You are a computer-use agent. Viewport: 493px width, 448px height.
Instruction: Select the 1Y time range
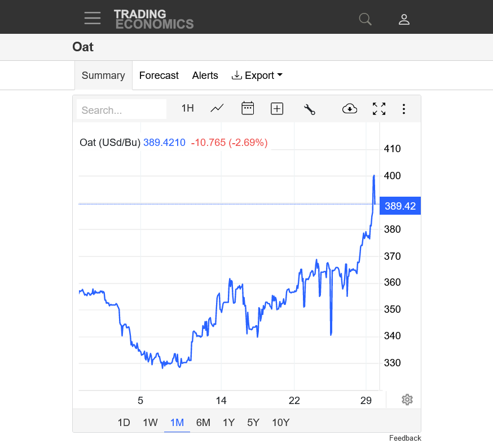(x=229, y=423)
